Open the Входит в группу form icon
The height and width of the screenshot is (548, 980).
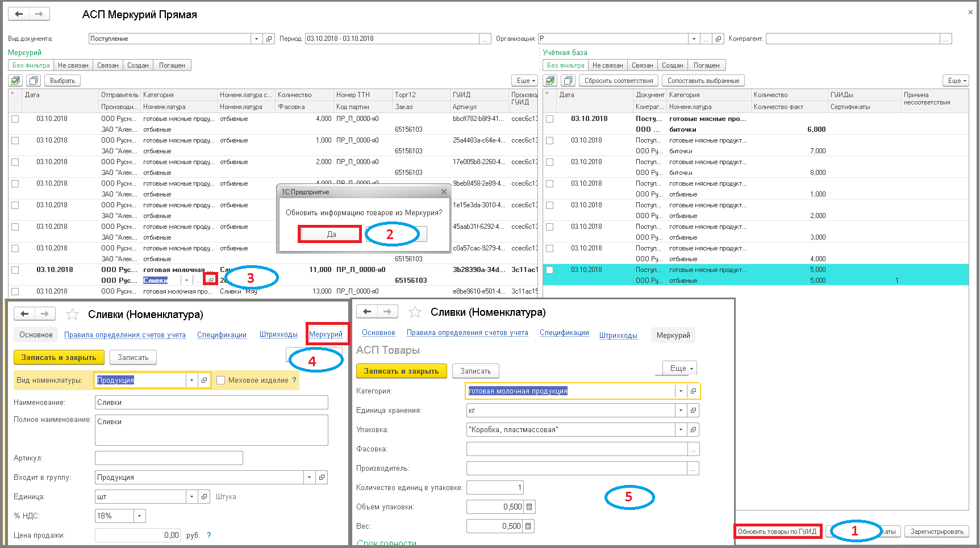pyautogui.click(x=322, y=477)
